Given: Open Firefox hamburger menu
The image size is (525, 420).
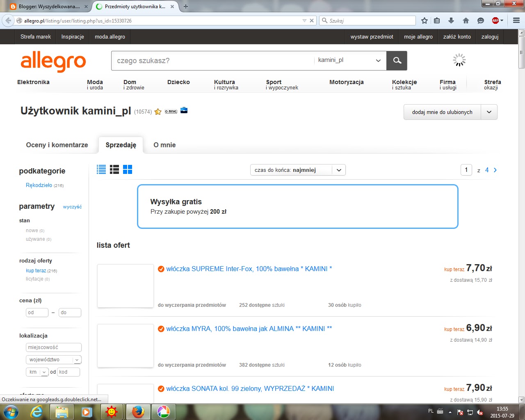Looking at the screenshot, I should 516,21.
